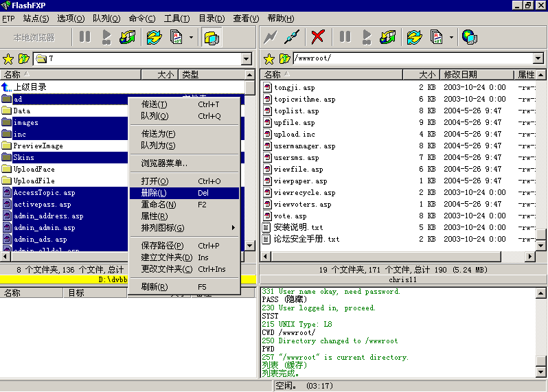Open the 选项(O) menu

[71, 19]
